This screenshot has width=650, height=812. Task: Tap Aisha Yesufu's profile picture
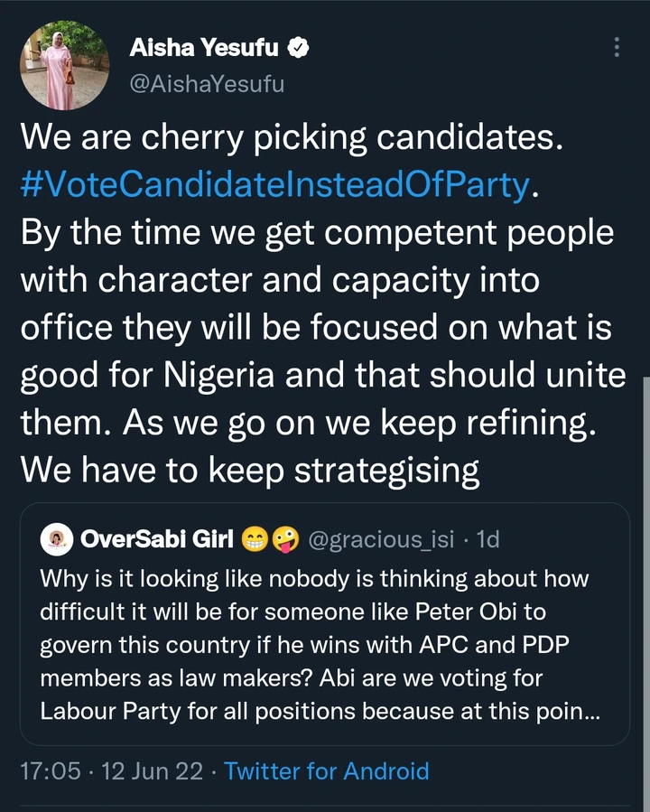65,65
